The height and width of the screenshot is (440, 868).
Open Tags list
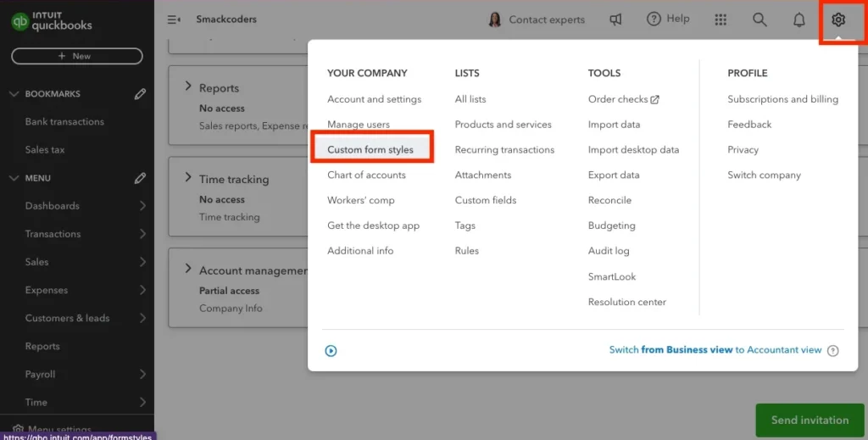point(465,226)
